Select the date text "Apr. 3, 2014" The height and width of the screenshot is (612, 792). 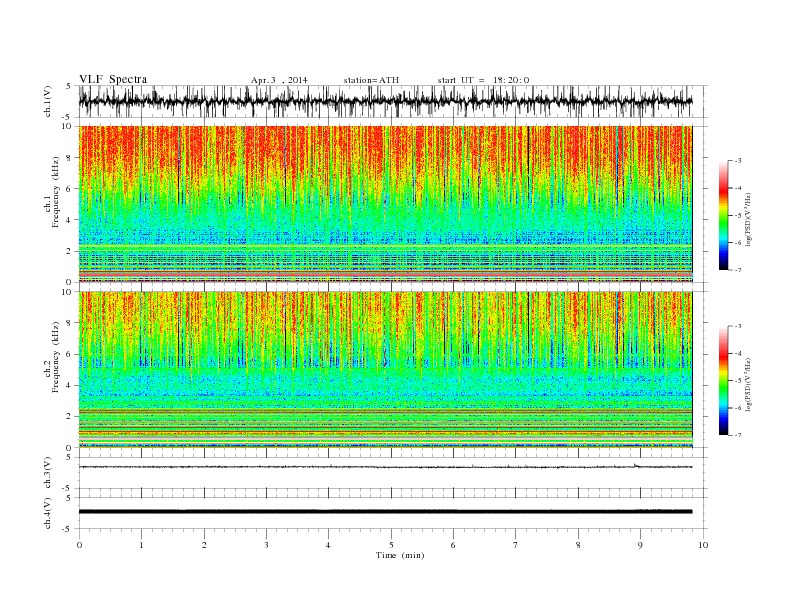(x=279, y=80)
